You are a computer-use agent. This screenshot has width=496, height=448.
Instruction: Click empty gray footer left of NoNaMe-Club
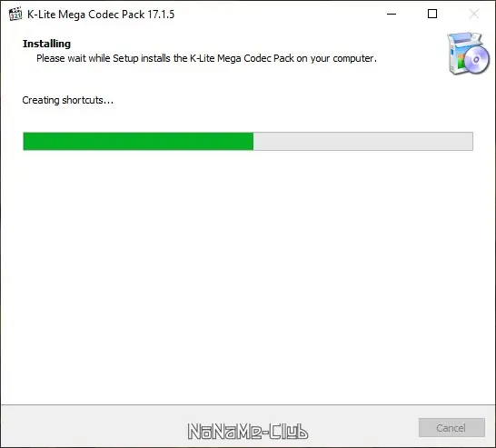[x=94, y=427]
